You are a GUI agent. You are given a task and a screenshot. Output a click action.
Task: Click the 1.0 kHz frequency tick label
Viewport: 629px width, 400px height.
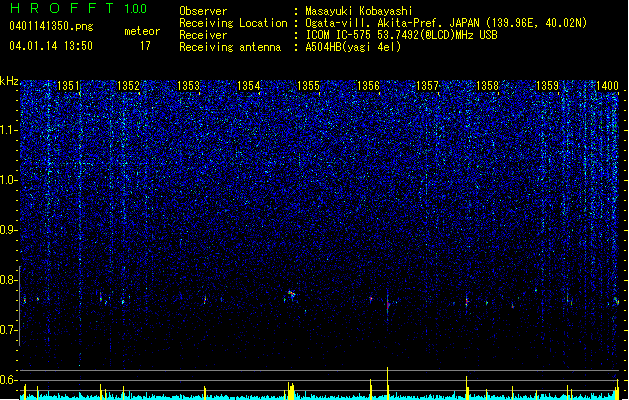tap(9, 180)
